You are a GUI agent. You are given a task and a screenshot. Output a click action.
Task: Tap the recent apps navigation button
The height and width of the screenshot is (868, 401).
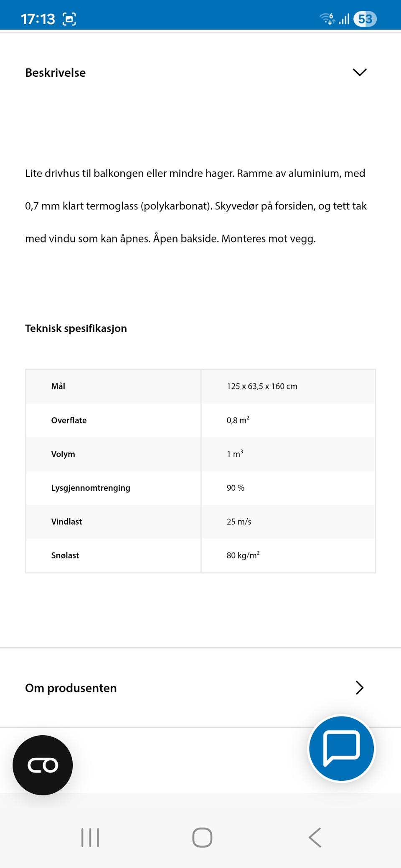click(90, 837)
